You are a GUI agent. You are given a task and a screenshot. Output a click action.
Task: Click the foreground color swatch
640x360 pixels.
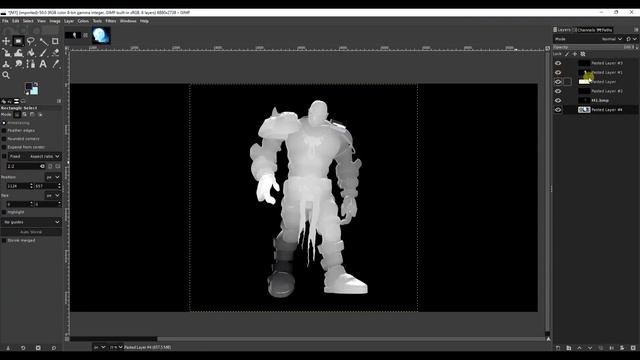click(29, 86)
